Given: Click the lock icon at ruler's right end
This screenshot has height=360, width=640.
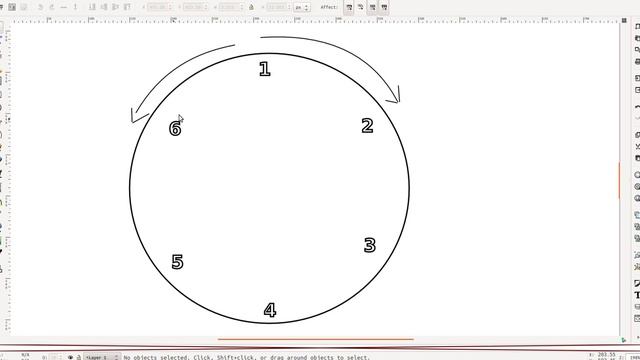Looking at the screenshot, I should [x=624, y=20].
